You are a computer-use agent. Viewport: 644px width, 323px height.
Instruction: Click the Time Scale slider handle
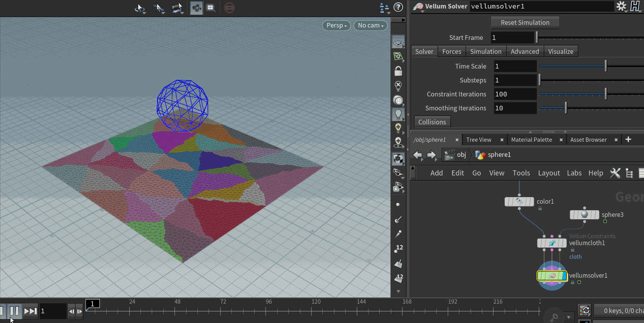tap(606, 66)
